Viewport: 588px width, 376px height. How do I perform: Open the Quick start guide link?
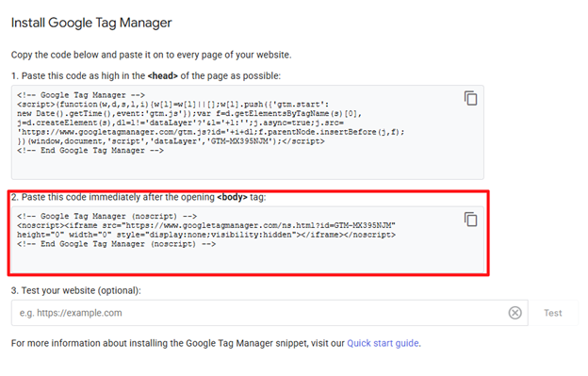(383, 343)
